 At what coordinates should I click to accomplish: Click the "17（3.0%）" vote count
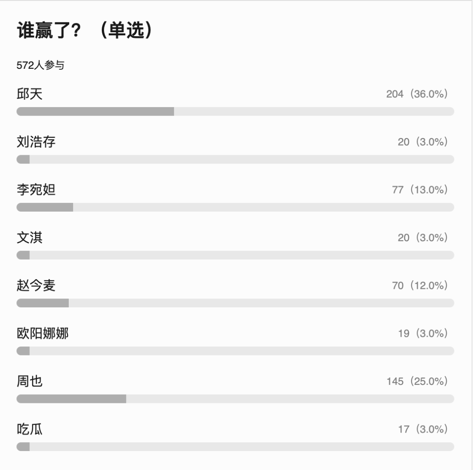(423, 429)
